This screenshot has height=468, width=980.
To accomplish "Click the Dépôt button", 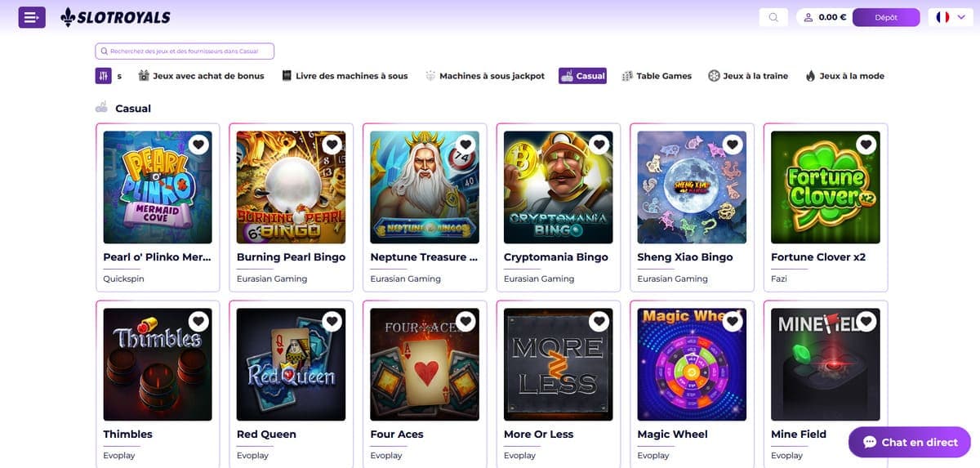I will point(886,17).
